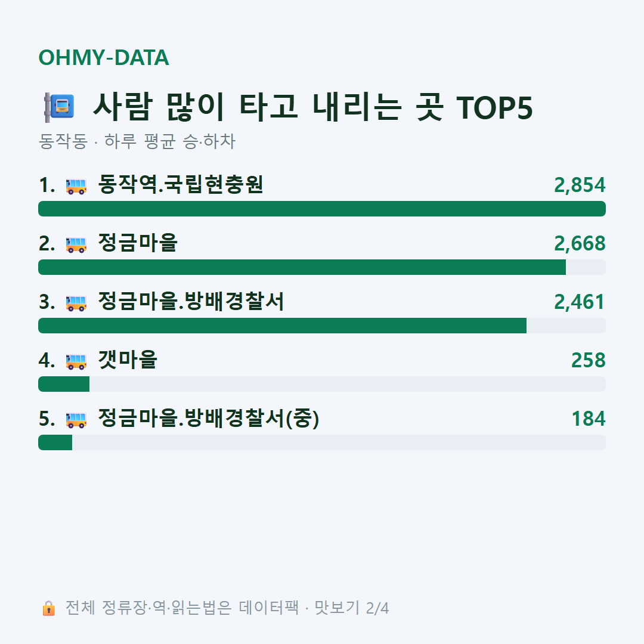644x644 pixels.
Task: Select the 정금마을 stop name
Action: 138,243
